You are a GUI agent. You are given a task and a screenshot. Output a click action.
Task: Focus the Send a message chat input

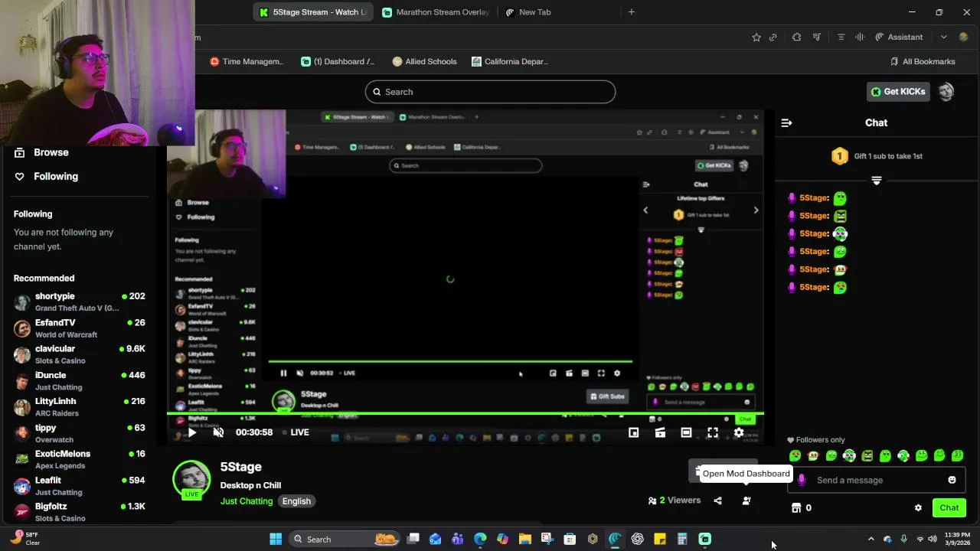pyautogui.click(x=877, y=481)
